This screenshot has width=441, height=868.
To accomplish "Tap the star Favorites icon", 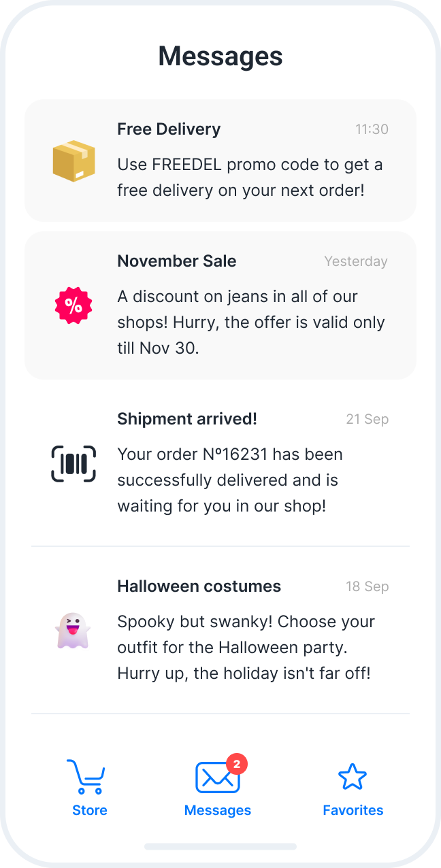I will tap(353, 777).
